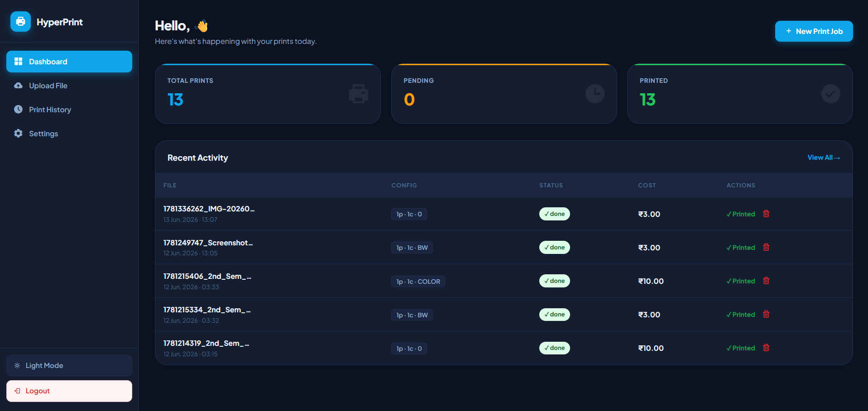Delete the 1781336262_IMG-20260 print job
This screenshot has width=868, height=411.
[766, 214]
